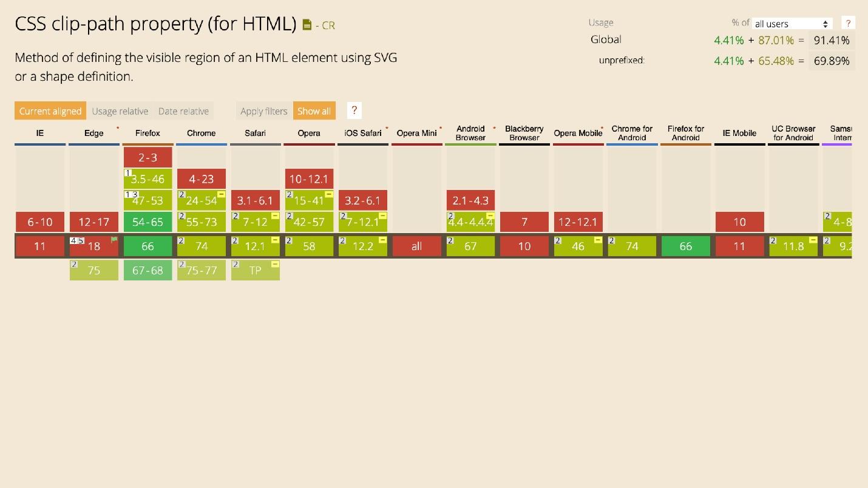This screenshot has height=488, width=868.
Task: Click the prefix marker in Opera 15-41 cell
Action: [x=328, y=194]
